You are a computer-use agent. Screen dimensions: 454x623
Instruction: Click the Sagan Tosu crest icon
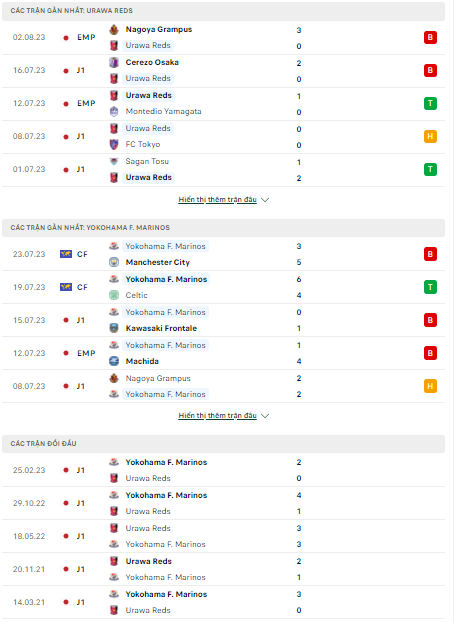pos(114,161)
